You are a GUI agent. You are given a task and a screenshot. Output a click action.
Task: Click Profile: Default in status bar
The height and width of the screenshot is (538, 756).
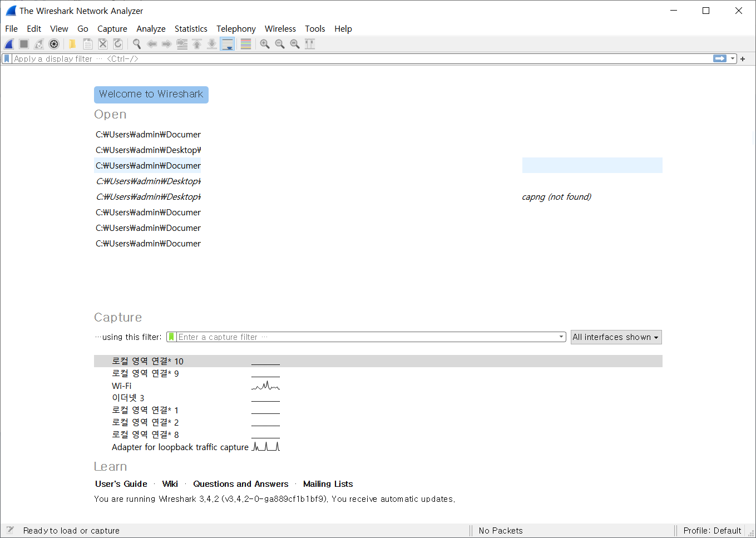click(x=713, y=531)
